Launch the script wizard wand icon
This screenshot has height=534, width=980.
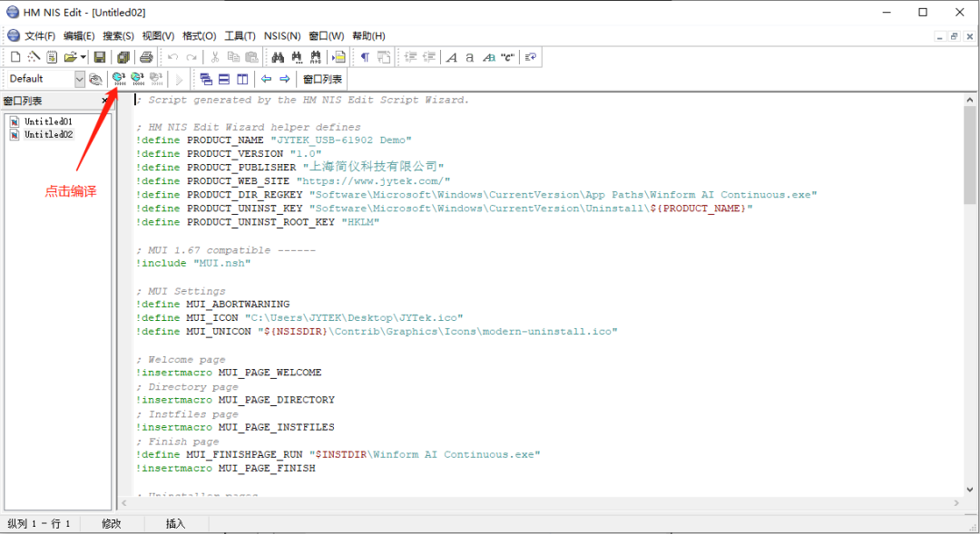tap(34, 57)
